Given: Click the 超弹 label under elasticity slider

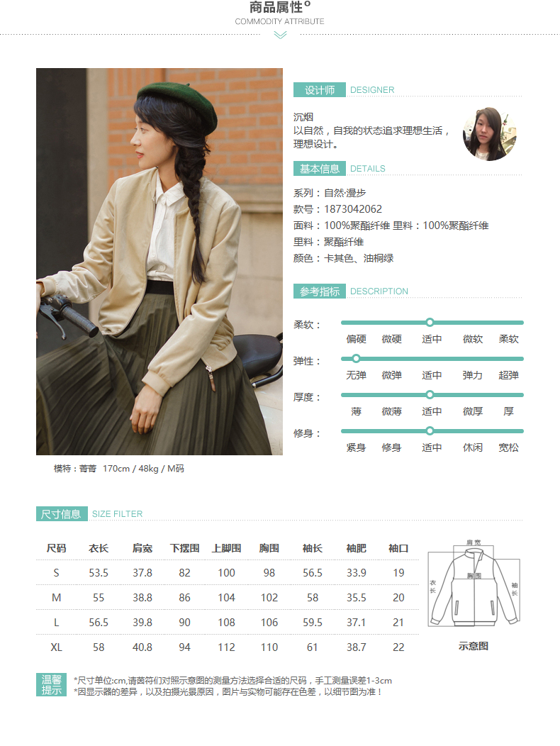Looking at the screenshot, I should [508, 375].
